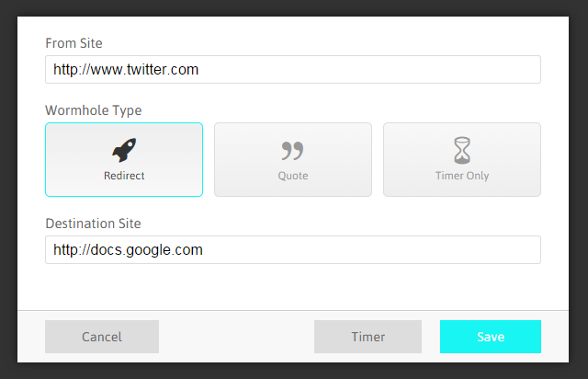Click the "From Site" field label
Viewport: 588px width, 379px height.
click(x=73, y=42)
